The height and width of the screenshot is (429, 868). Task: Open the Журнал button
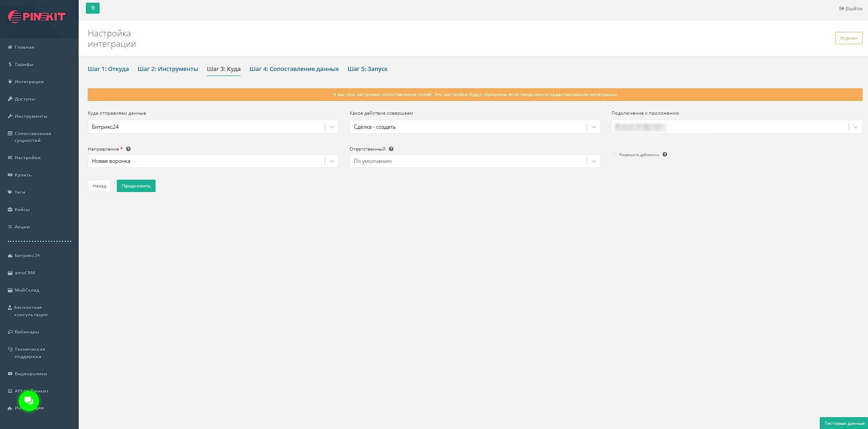point(848,38)
